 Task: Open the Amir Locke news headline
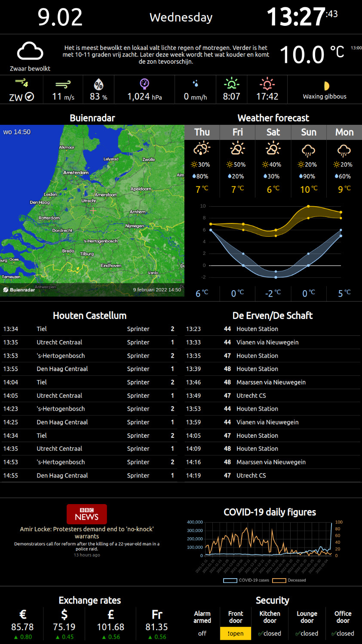point(87,533)
